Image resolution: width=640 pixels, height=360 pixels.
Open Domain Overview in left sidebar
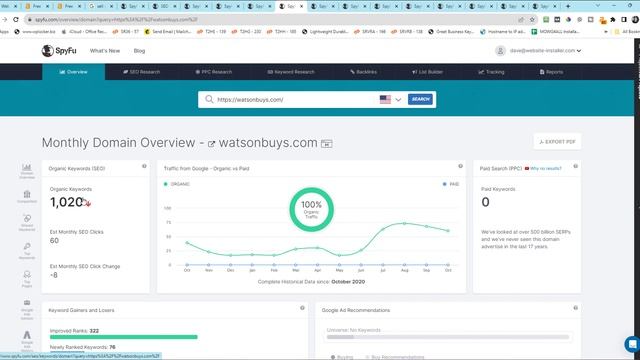point(27,171)
